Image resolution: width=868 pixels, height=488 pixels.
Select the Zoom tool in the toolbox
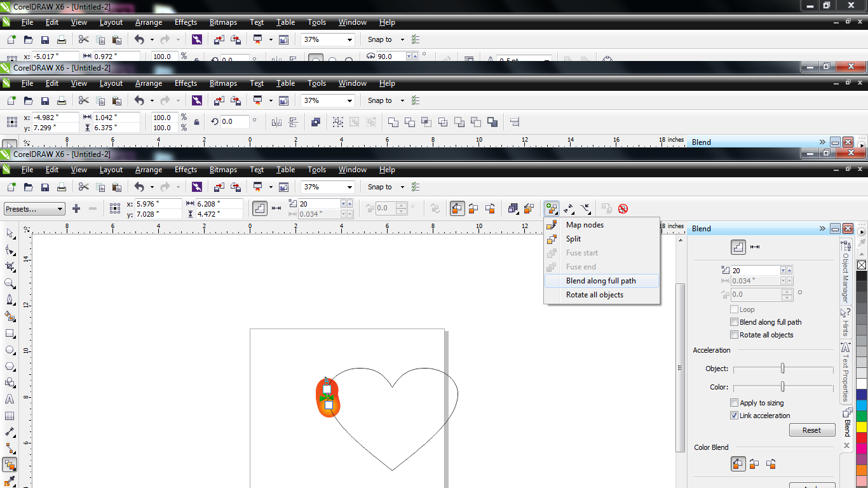click(9, 283)
